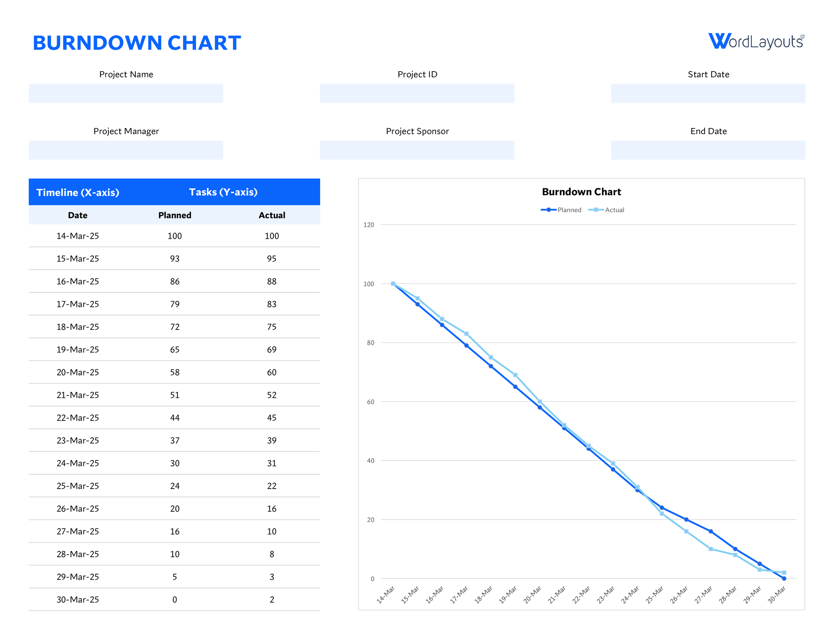This screenshot has width=833, height=644.
Task: Click the Project Sponsor input field
Action: [416, 150]
